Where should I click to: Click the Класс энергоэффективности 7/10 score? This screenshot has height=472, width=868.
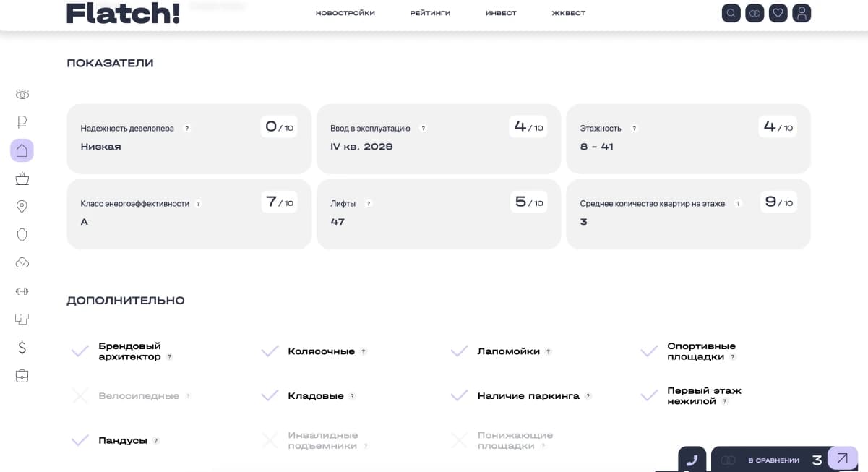279,202
